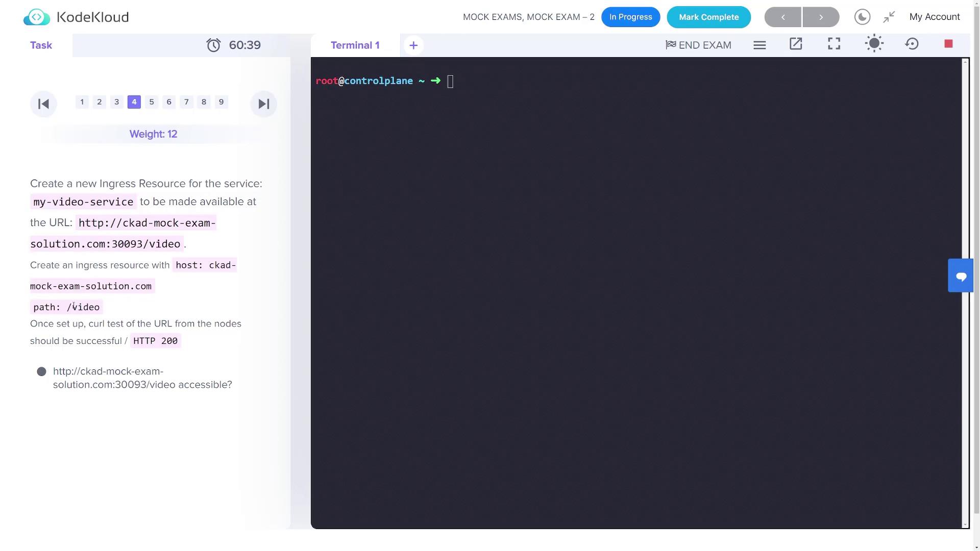
Task: Go to next lesson arrow
Action: (x=821, y=17)
